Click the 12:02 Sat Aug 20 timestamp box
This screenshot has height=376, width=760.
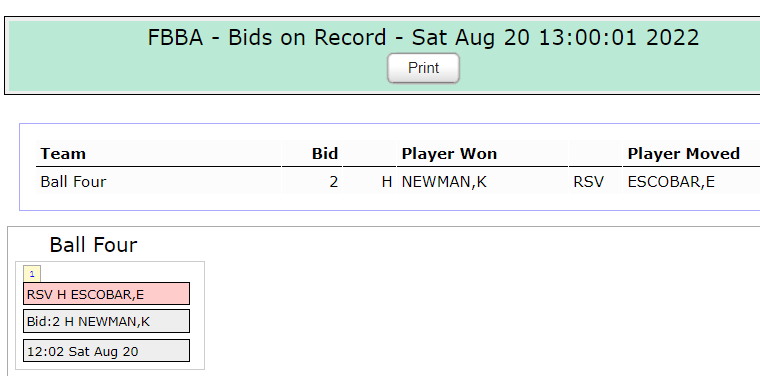tap(106, 351)
